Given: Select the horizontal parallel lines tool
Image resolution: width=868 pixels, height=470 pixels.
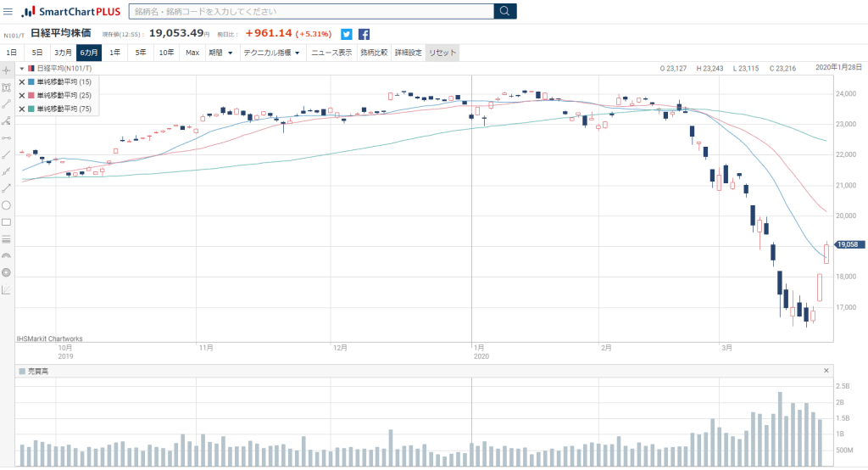Looking at the screenshot, I should coord(6,238).
